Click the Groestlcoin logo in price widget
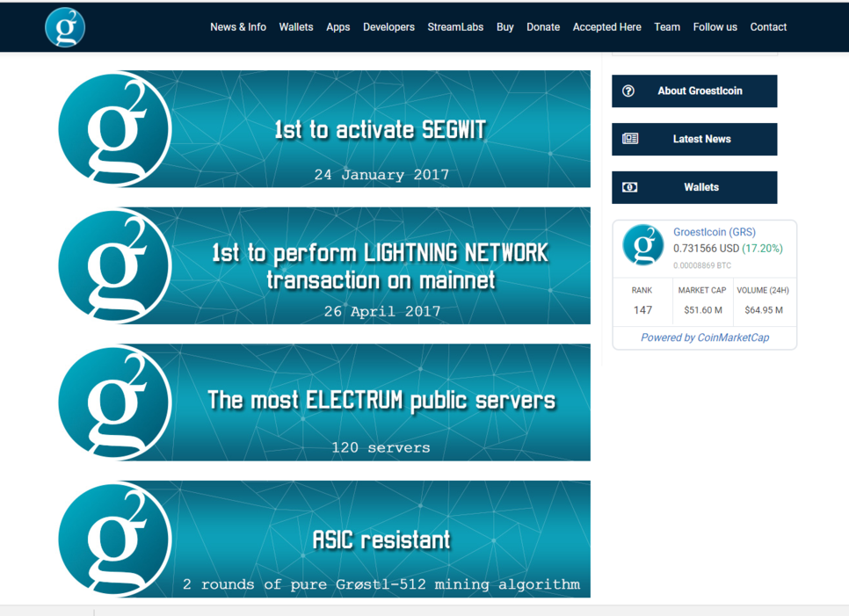Viewport: 849px width, 616px height. pyautogui.click(x=642, y=244)
